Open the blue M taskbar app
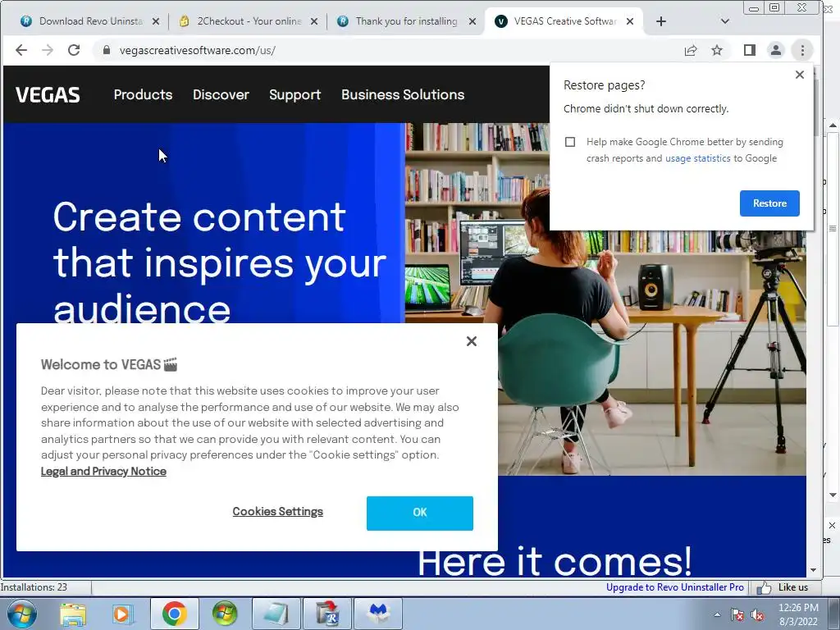The width and height of the screenshot is (840, 630). point(379,614)
